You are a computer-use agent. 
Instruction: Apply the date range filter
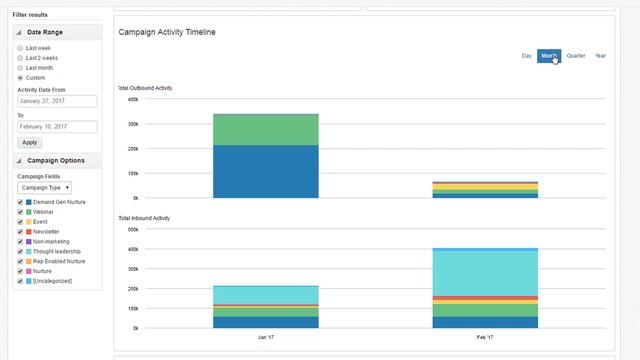tap(30, 142)
